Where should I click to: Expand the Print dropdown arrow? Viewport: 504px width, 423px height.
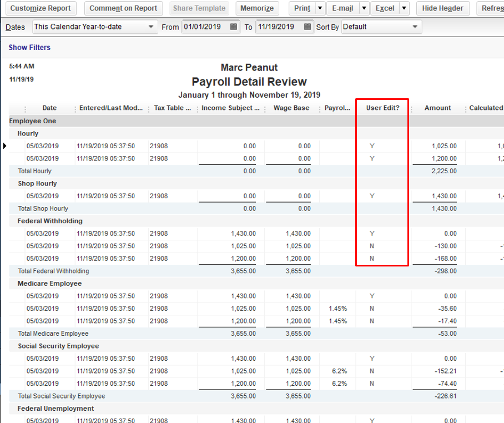320,8
